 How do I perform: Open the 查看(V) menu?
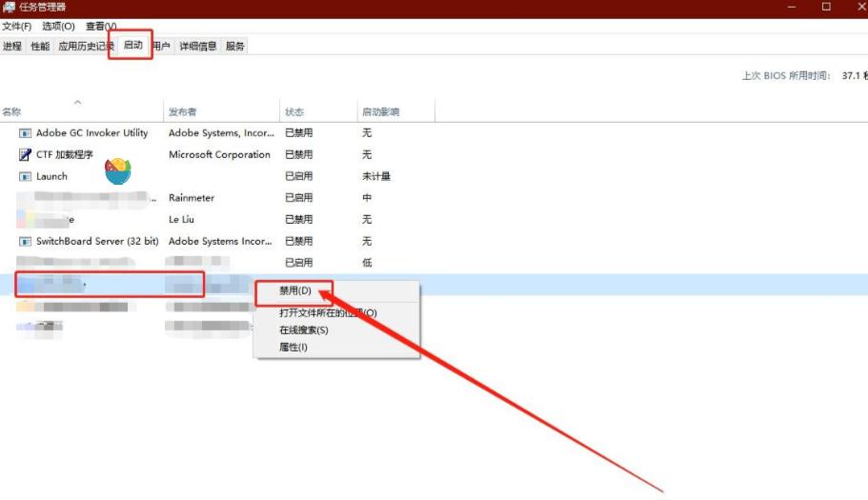pos(101,27)
